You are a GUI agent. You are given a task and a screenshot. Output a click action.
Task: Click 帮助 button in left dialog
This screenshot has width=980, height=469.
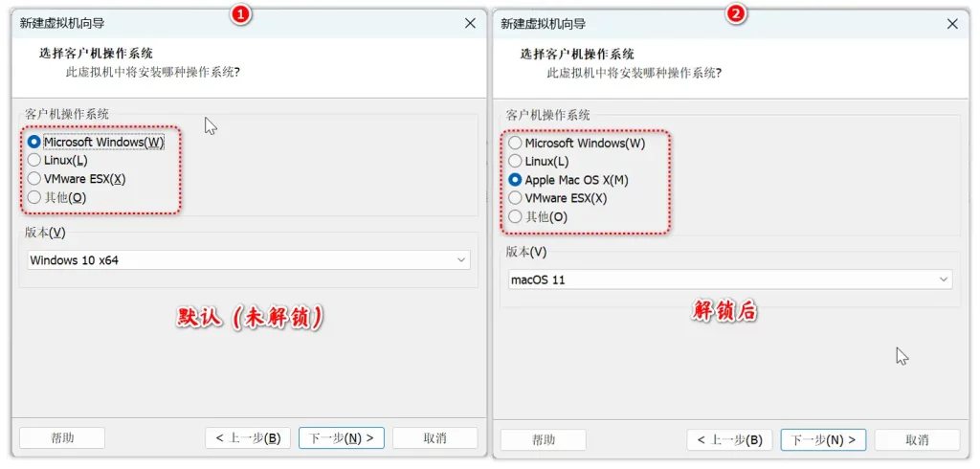(x=62, y=437)
